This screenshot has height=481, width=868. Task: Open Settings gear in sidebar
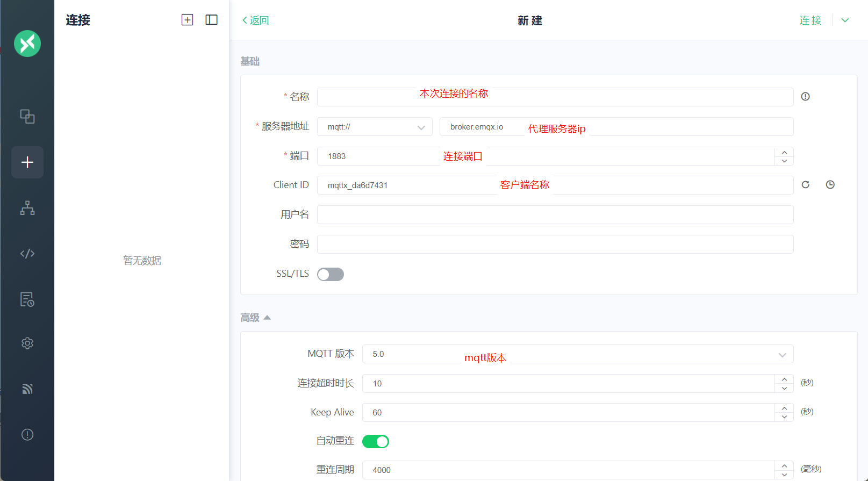coord(27,343)
